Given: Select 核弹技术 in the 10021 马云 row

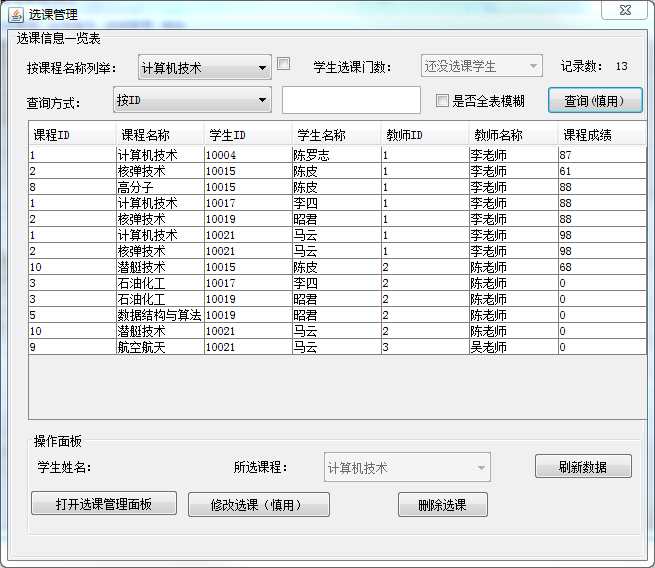Looking at the screenshot, I should coord(160,251).
